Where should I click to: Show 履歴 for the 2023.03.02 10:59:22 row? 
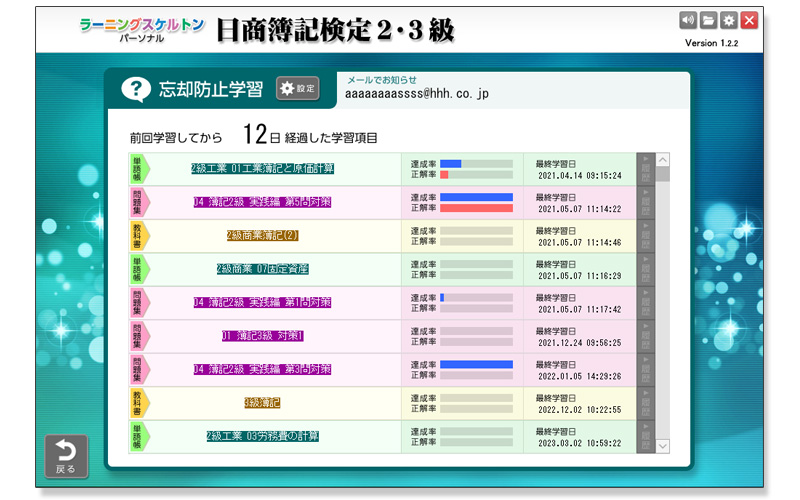645,437
